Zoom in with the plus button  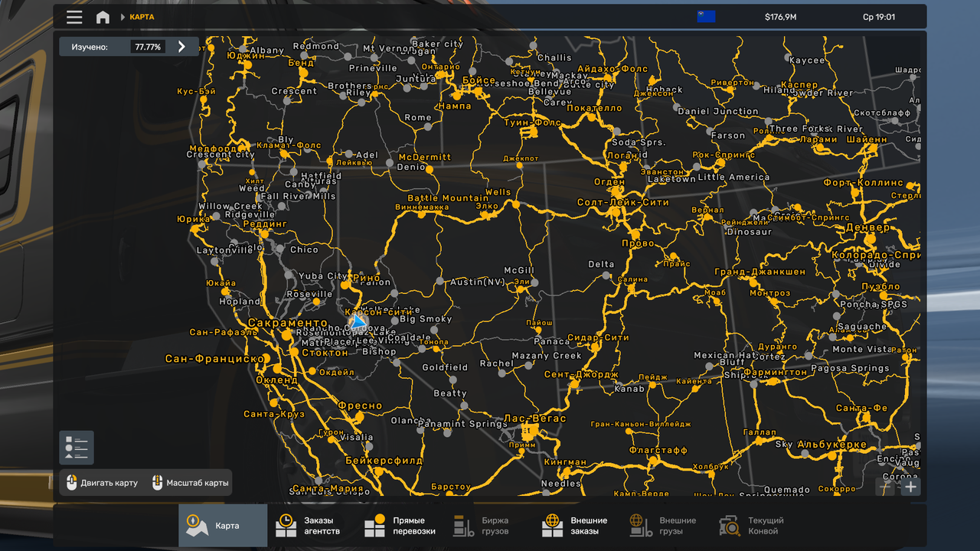coord(910,486)
